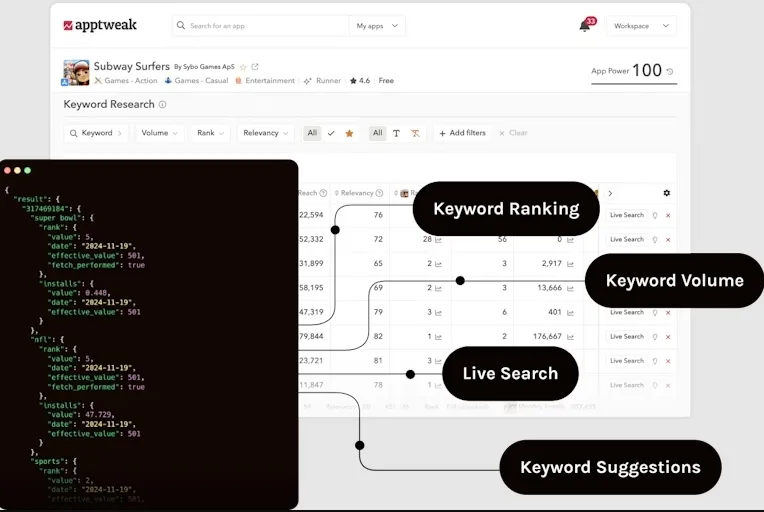The height and width of the screenshot is (512, 764).
Task: Click the Add filters button
Action: 462,133
